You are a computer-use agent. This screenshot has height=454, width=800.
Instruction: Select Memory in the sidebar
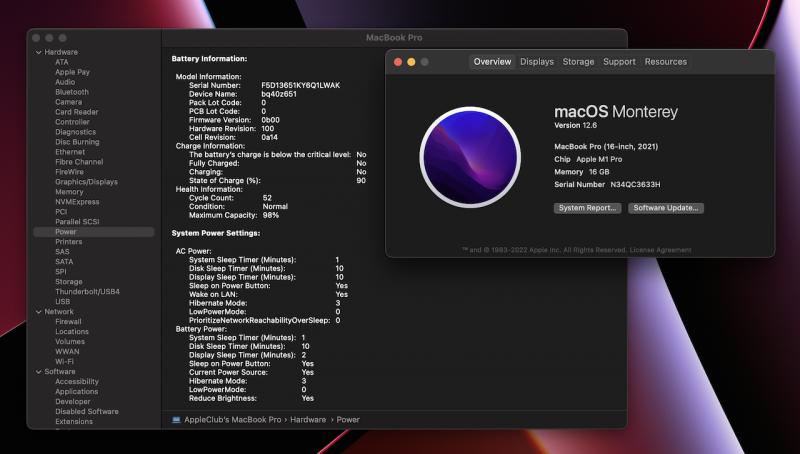coord(69,192)
